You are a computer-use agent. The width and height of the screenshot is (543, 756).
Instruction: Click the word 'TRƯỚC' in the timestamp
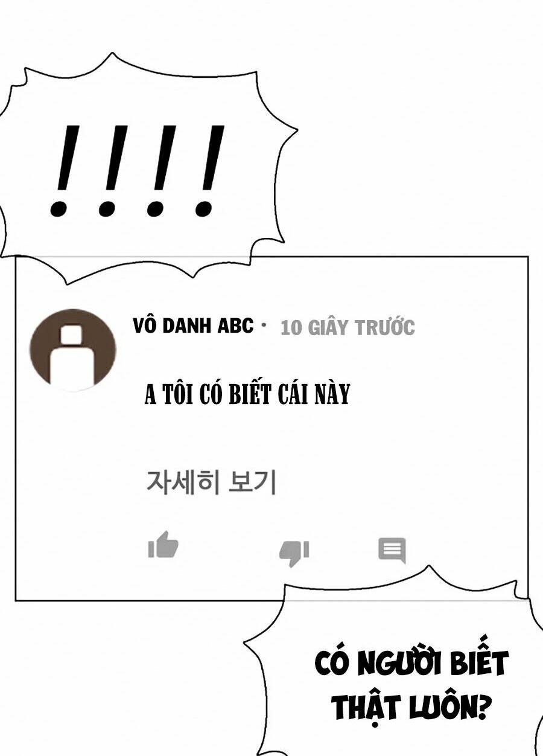click(x=384, y=327)
